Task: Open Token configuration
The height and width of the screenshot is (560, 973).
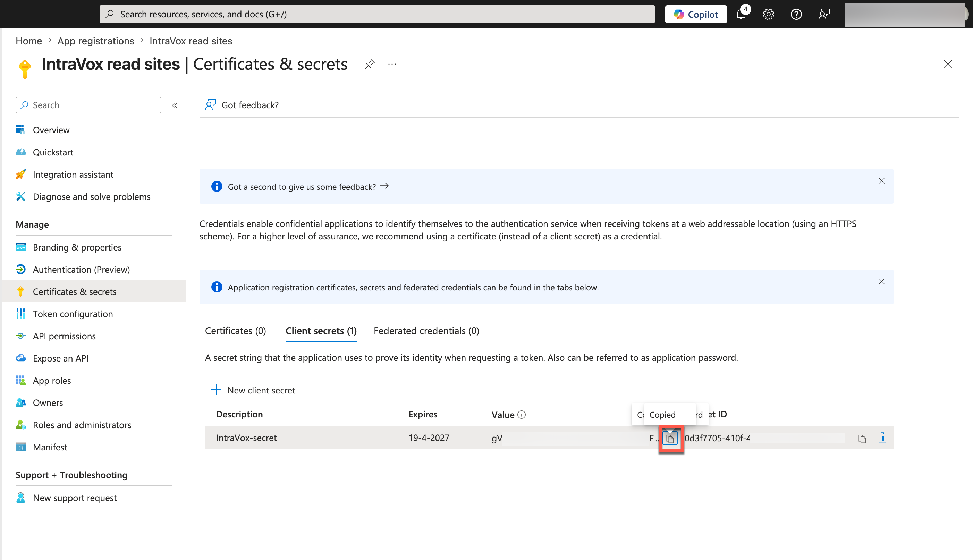Action: (73, 314)
